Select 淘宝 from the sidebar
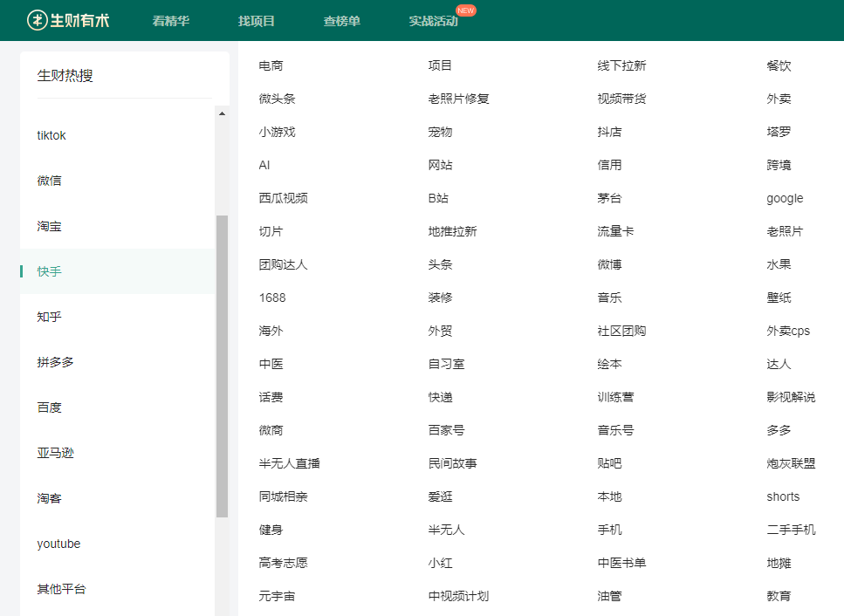 pos(49,227)
